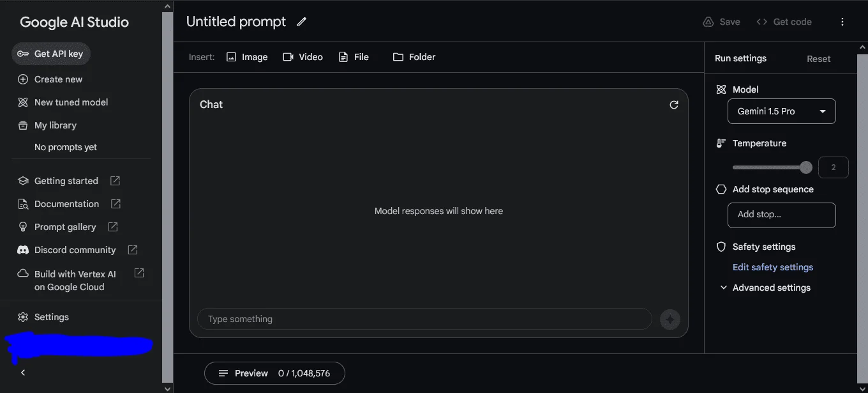
Task: Open Settings in the sidebar
Action: click(52, 317)
